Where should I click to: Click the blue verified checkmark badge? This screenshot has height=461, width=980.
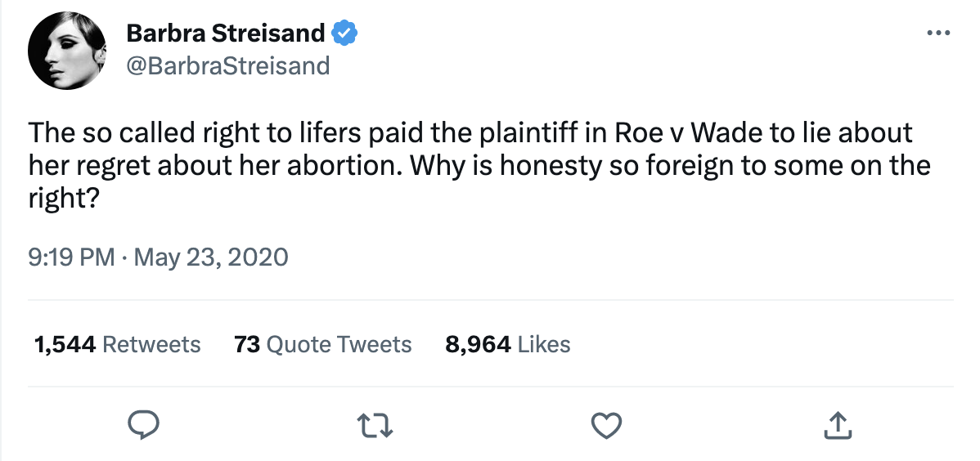(x=345, y=34)
